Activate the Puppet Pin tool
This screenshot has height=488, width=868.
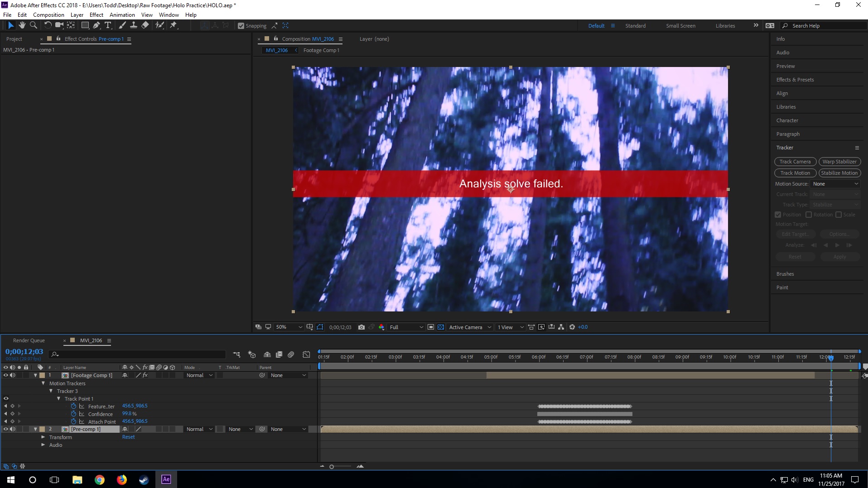pyautogui.click(x=174, y=25)
